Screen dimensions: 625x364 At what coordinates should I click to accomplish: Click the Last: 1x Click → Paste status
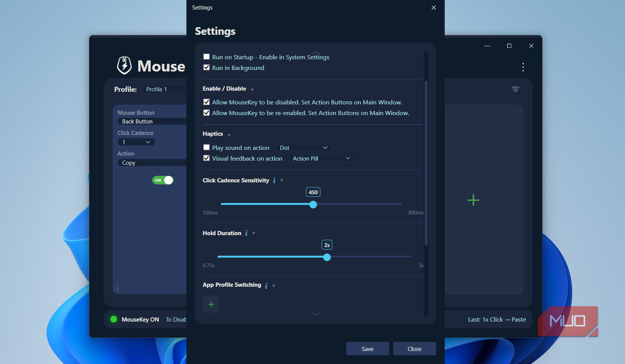pos(497,320)
